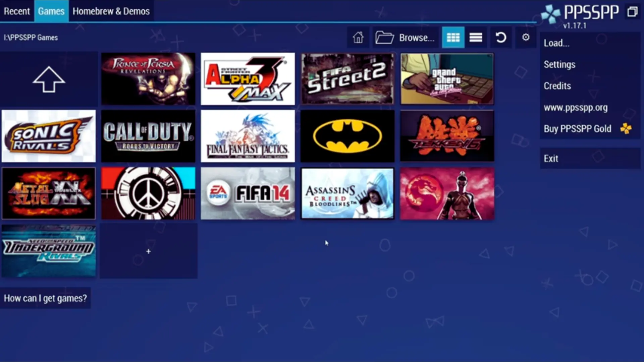Click How can I get games?
Viewport: 644px width, 362px height.
point(46,298)
